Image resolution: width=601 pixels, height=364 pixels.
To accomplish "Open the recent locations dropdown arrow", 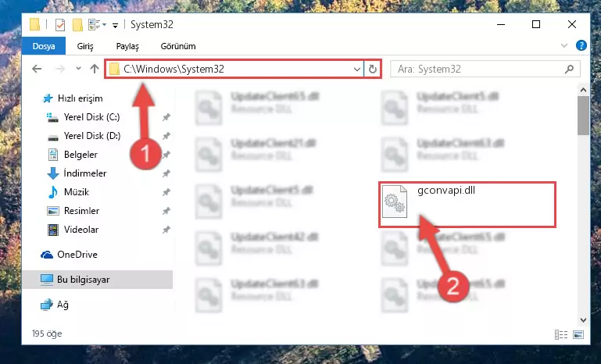I will tap(79, 69).
